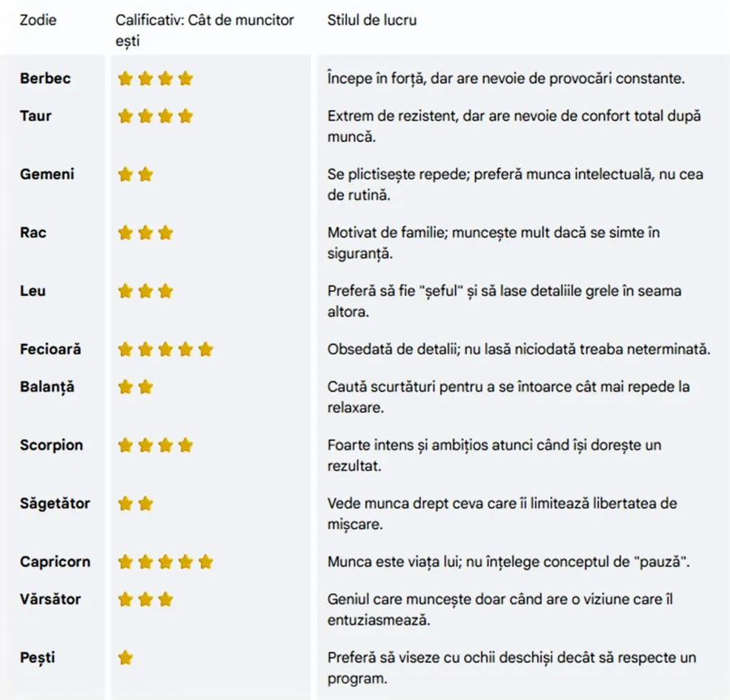Click the middle star in Vărsător row
This screenshot has height=700, width=730.
(x=145, y=599)
